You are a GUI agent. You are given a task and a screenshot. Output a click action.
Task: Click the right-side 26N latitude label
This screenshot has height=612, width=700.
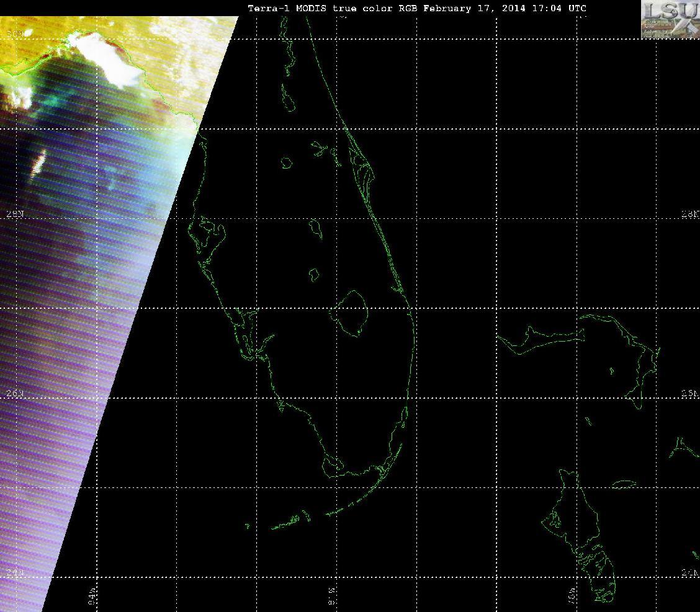(690, 393)
